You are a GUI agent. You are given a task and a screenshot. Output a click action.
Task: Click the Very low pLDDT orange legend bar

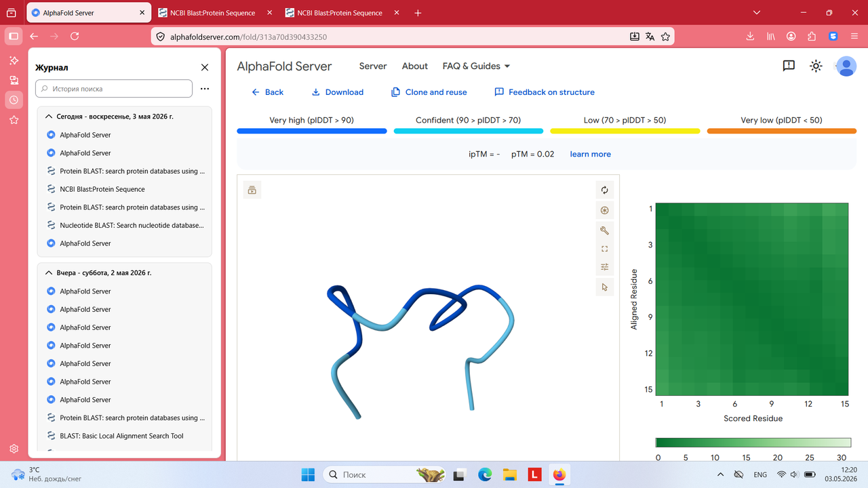click(x=782, y=131)
